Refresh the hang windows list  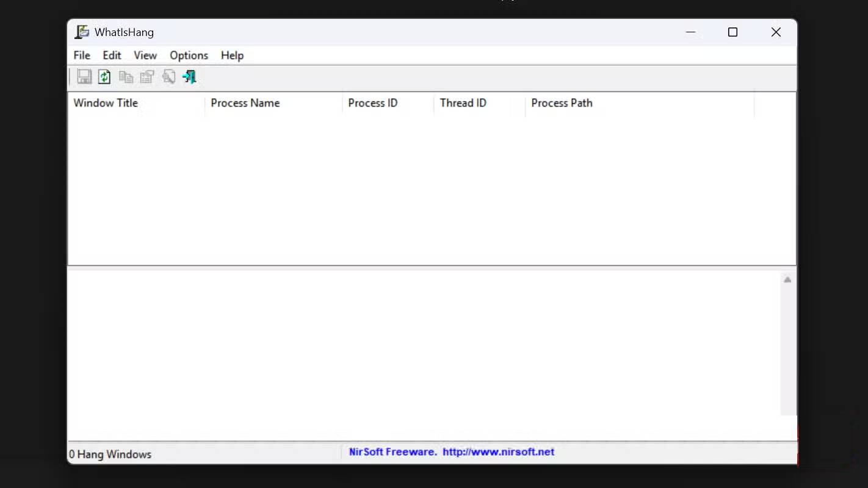[105, 77]
